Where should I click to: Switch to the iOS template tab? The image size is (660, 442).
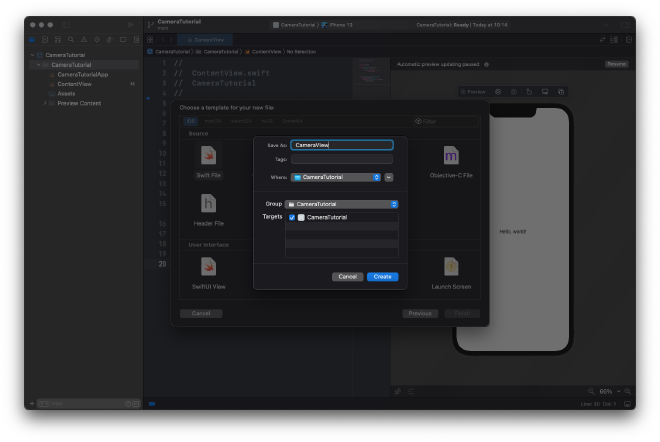coord(192,121)
